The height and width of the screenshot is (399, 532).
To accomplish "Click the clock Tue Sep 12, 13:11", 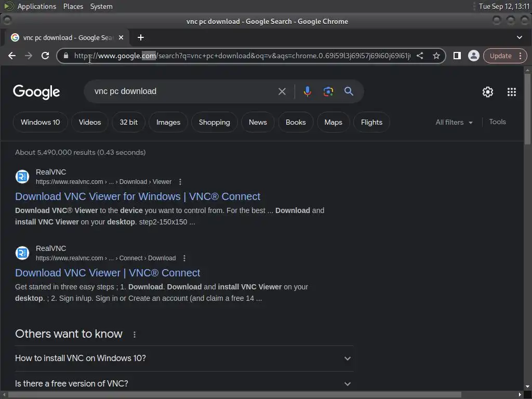I will [504, 6].
